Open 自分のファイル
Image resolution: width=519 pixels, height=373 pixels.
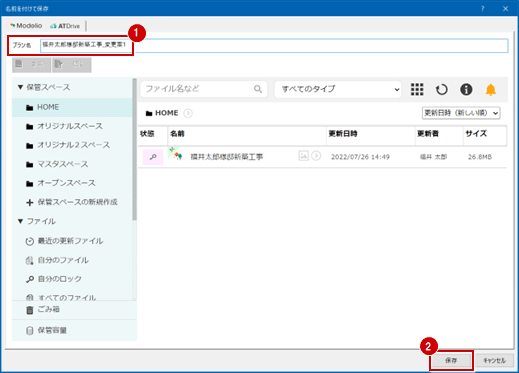57,260
